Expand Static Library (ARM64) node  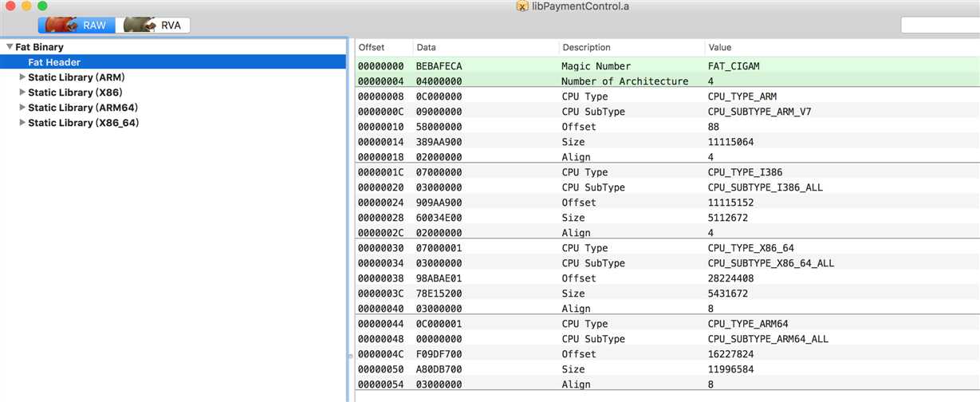[22, 108]
